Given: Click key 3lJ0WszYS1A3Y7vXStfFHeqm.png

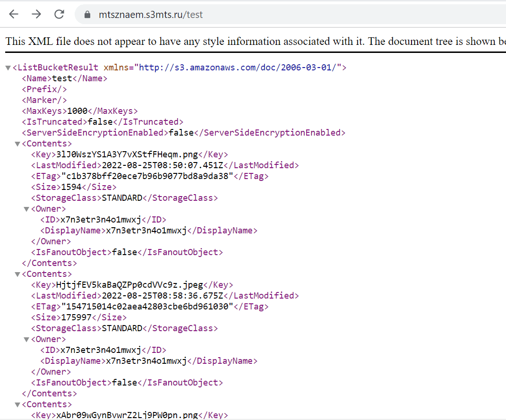Looking at the screenshot, I should (127, 154).
